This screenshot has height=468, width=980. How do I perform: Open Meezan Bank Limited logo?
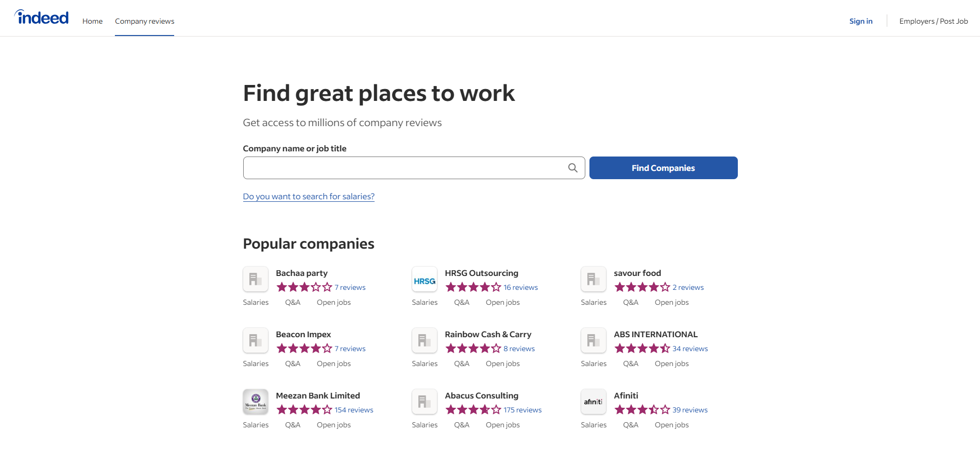256,402
